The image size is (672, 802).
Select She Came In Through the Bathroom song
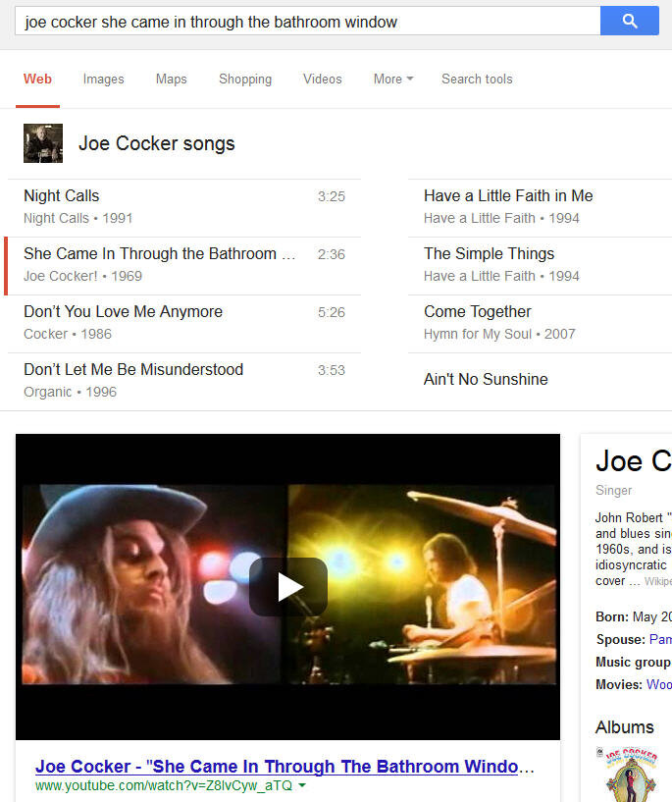point(184,265)
